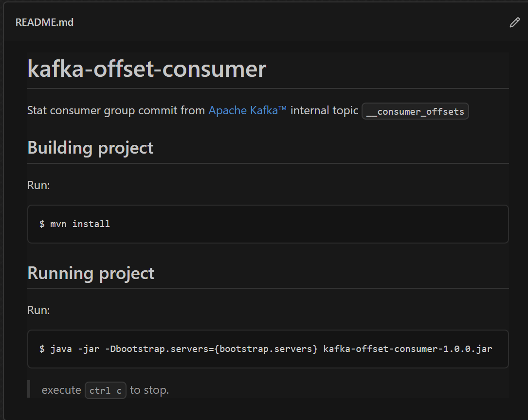Click the Building project section heading
This screenshot has height=420, width=528.
[x=91, y=147]
